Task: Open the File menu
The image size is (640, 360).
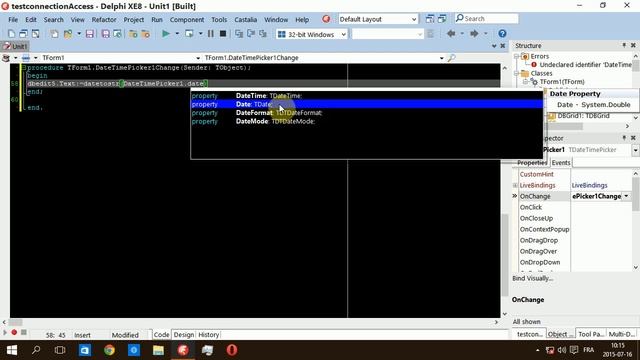Action: point(13,20)
